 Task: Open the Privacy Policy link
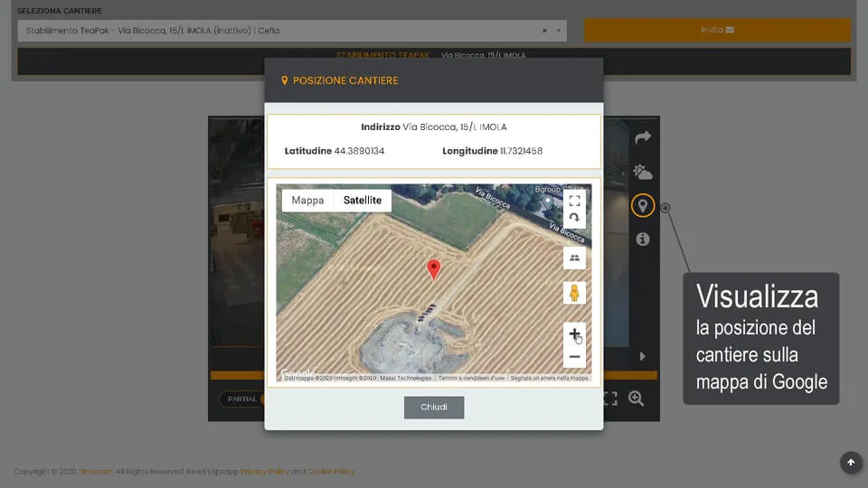pos(265,472)
